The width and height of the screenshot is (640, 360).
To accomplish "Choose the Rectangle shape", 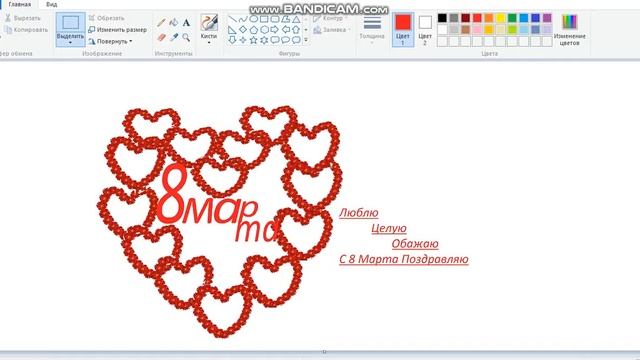I will (x=264, y=19).
